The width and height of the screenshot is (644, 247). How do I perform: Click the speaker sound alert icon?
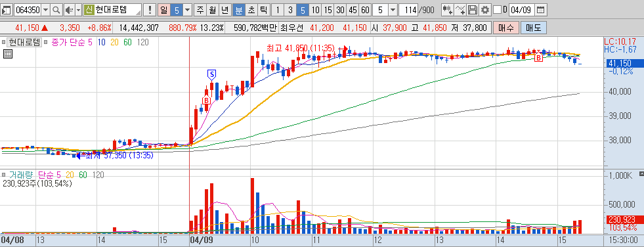69,9
